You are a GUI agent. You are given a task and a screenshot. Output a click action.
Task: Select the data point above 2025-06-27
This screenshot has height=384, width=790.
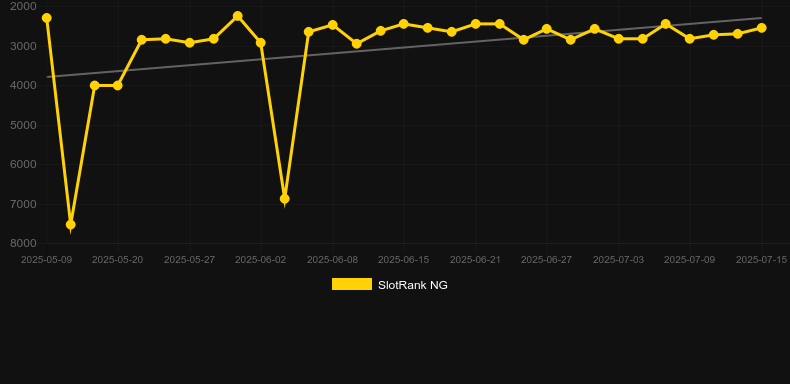(x=547, y=29)
